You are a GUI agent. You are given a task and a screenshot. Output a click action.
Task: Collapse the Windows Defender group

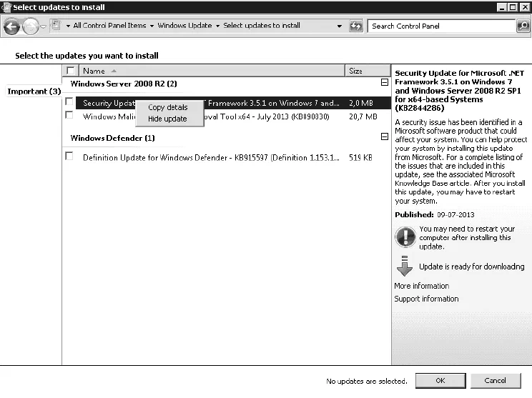tap(385, 136)
